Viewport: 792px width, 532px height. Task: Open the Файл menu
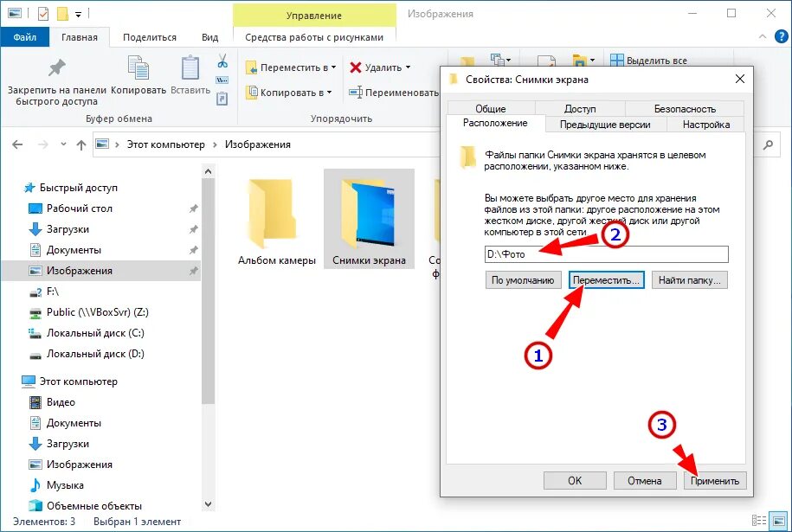[x=25, y=37]
